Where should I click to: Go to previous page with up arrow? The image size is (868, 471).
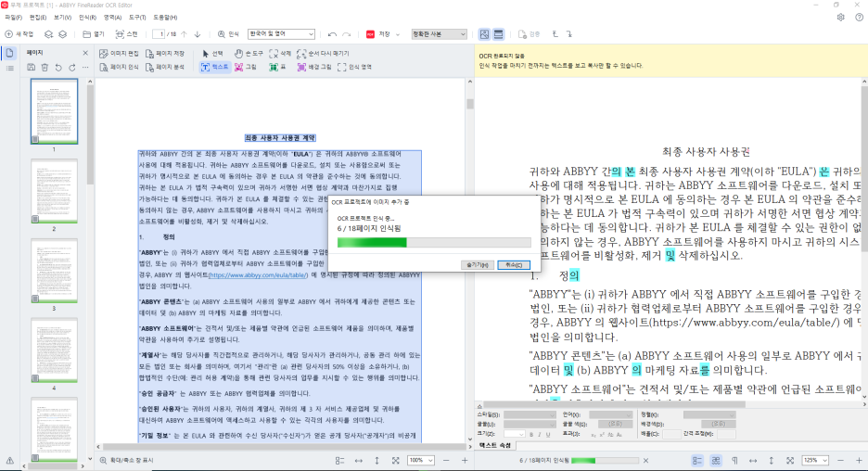tap(185, 34)
